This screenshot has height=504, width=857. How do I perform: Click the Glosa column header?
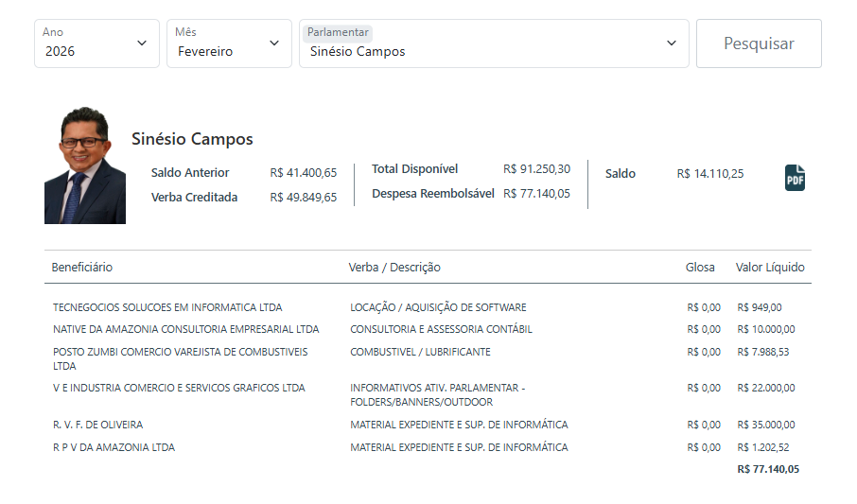coord(700,267)
